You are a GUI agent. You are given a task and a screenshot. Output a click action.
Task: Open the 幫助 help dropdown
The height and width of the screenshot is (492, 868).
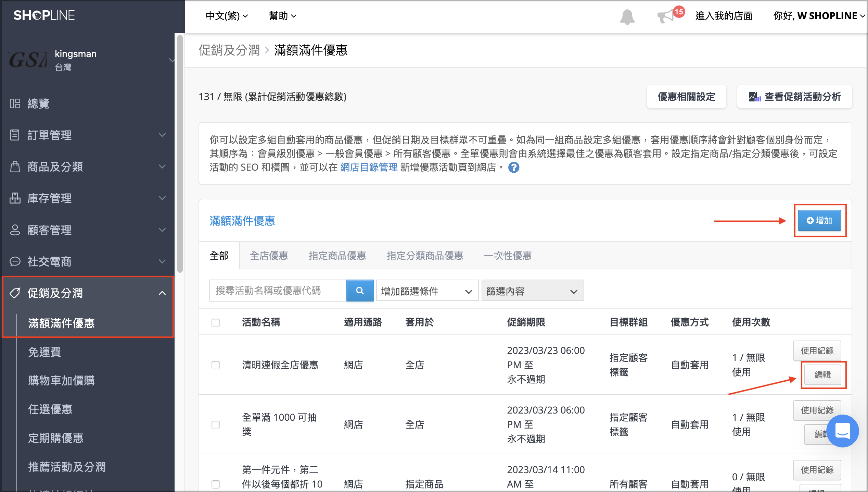tap(283, 16)
